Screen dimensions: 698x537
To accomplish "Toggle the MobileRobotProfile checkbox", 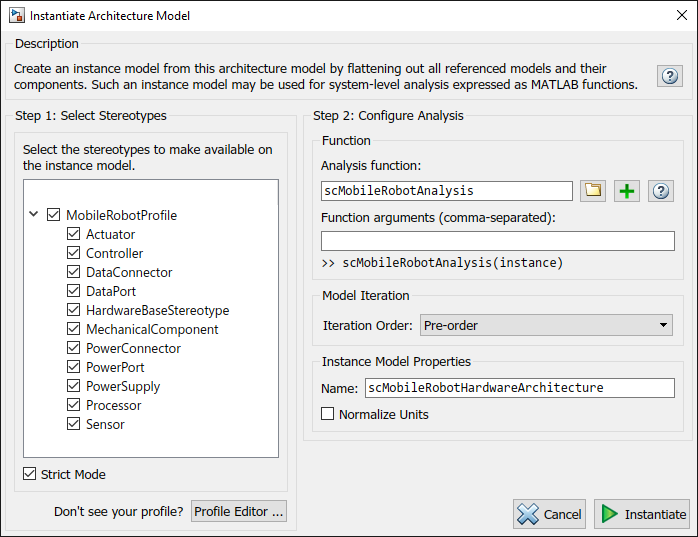I will [54, 215].
